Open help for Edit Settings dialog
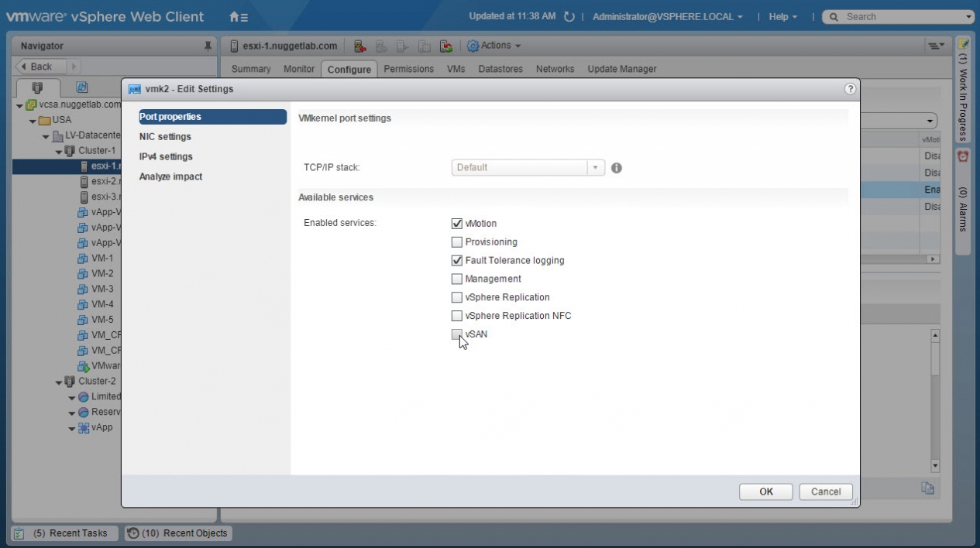This screenshot has height=548, width=980. (x=850, y=89)
